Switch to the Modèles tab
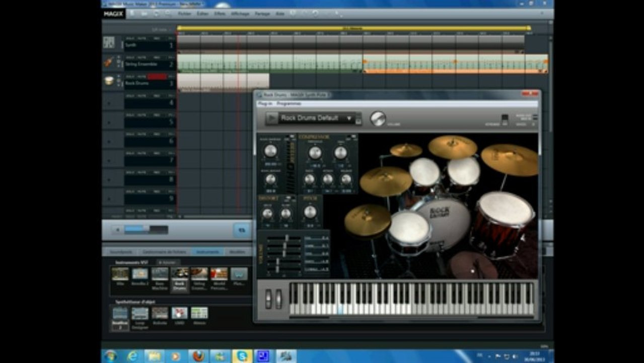 pos(237,252)
